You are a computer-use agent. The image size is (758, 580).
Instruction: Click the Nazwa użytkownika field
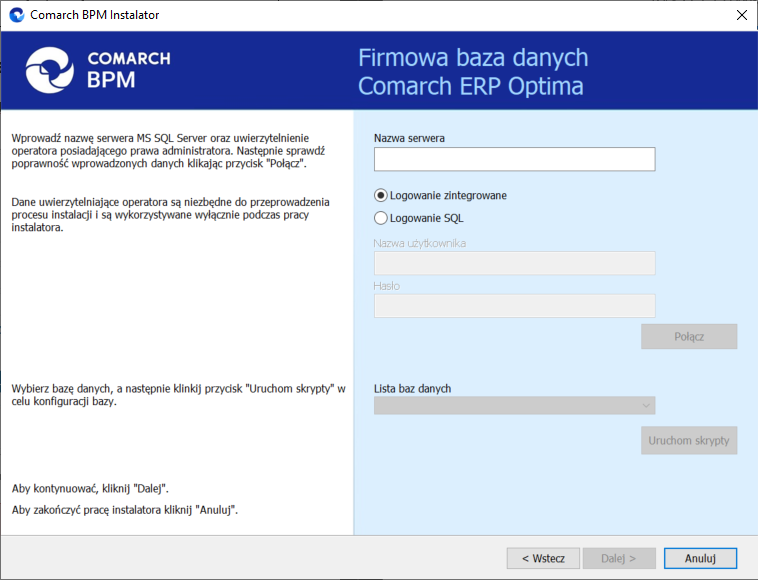(x=514, y=263)
